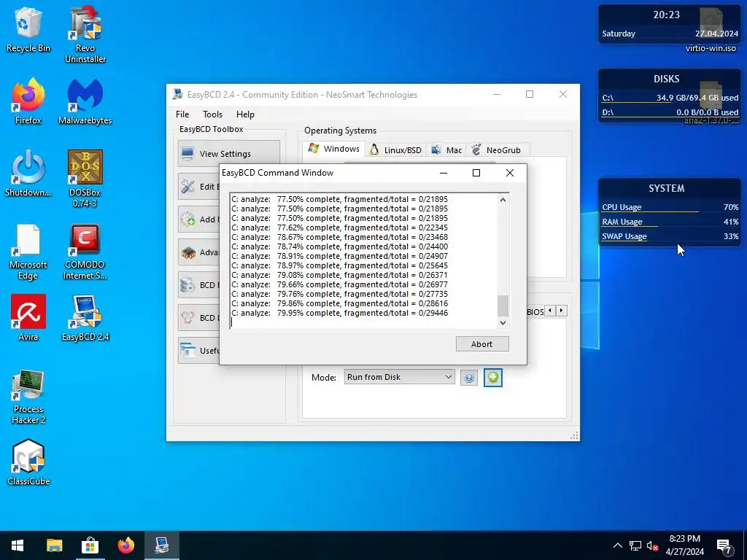Click the View Settings toolbox button
This screenshot has height=560, width=747.
coord(229,153)
